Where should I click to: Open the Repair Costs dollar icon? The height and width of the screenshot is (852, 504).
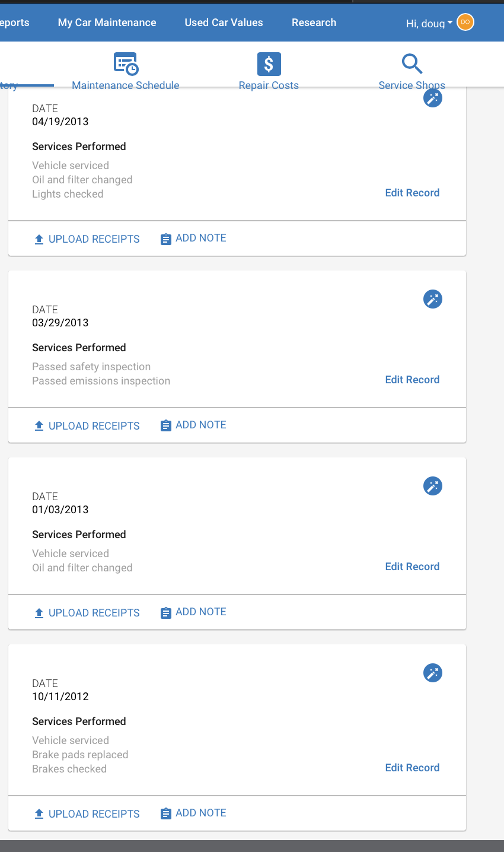[269, 63]
